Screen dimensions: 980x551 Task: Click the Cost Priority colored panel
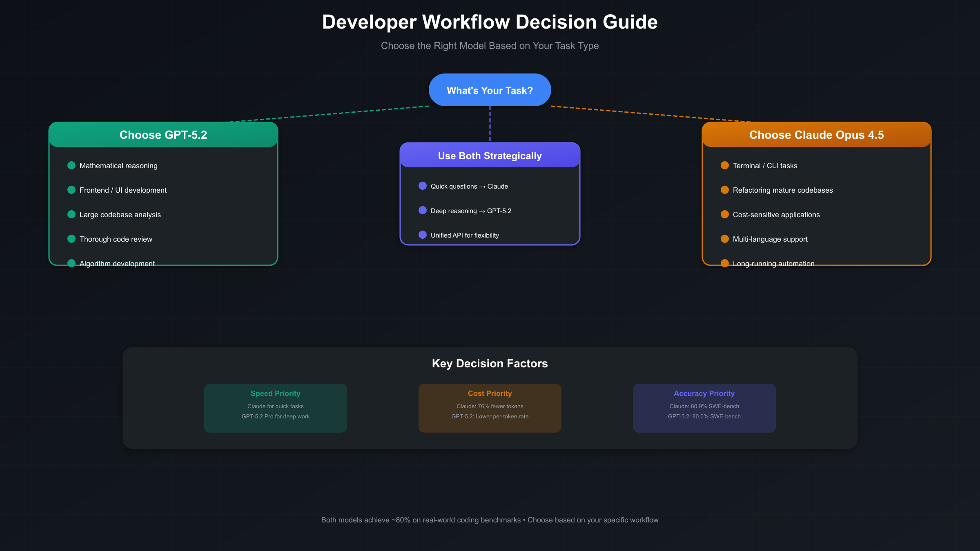pos(490,407)
